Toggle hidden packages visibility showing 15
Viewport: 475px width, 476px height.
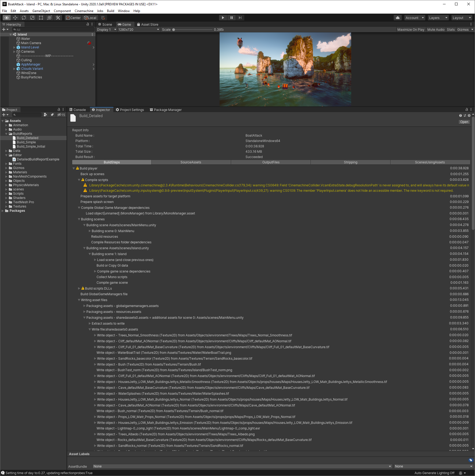(x=61, y=115)
